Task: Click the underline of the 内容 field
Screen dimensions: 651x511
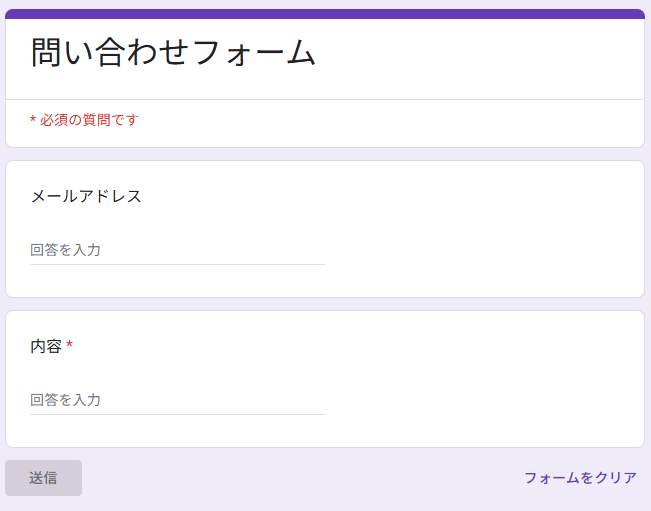Action: tap(177, 414)
